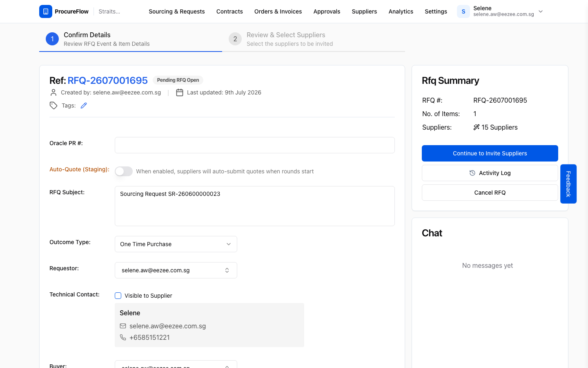The width and height of the screenshot is (588, 368).
Task: Open Settings from the top navigation
Action: coord(436,11)
